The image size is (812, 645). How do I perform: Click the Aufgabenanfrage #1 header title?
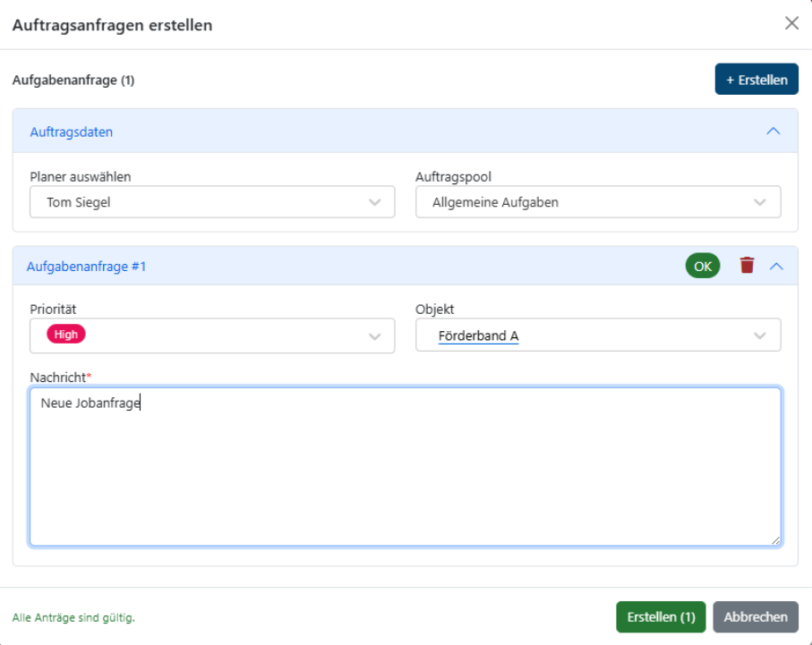[x=87, y=267]
